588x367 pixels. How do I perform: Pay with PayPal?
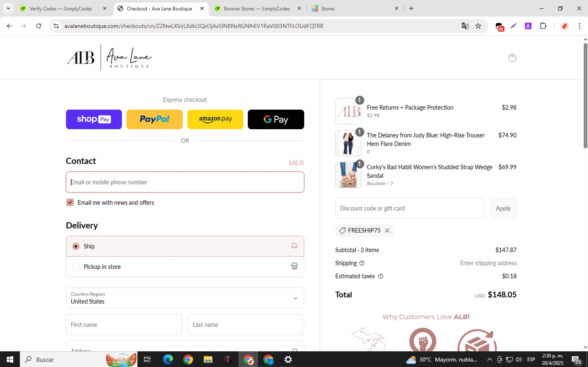click(154, 119)
